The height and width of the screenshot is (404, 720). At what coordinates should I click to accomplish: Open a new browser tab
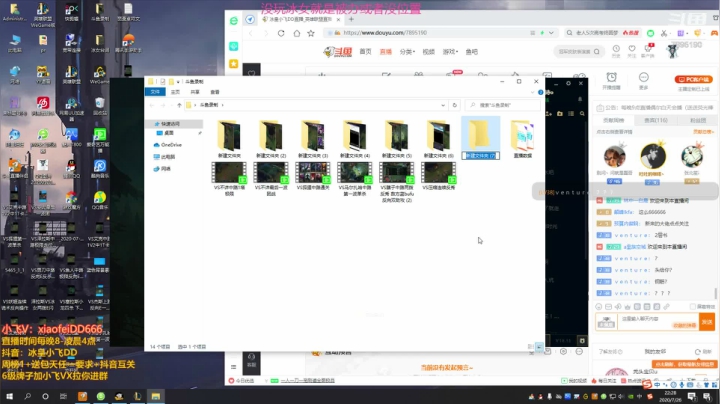coord(351,19)
